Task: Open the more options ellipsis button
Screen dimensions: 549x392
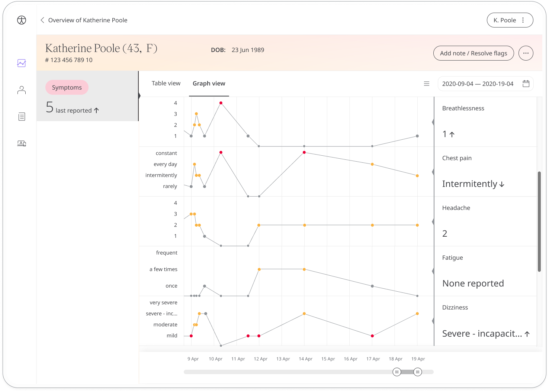Action: point(526,53)
